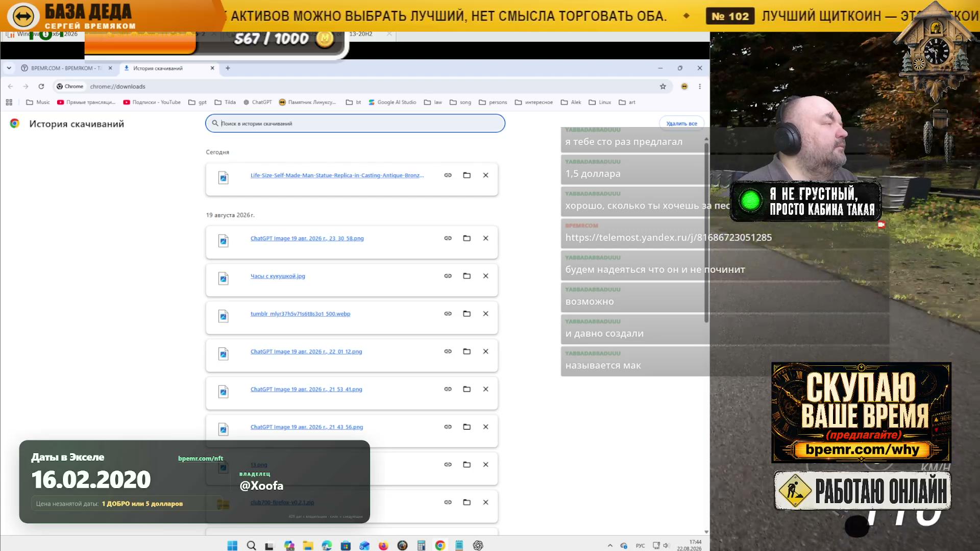The width and height of the screenshot is (980, 551).
Task: Copy link for the tumblr webp download
Action: tap(448, 314)
